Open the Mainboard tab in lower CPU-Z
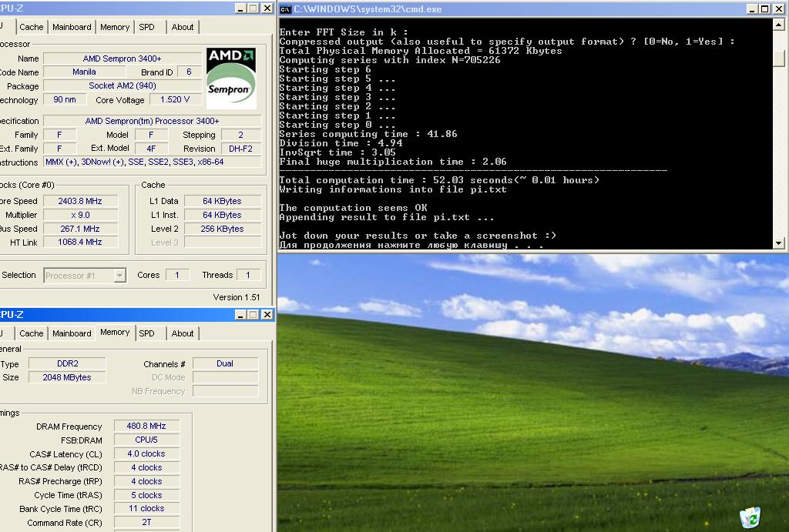Viewport: 789px width, 532px height. click(72, 333)
